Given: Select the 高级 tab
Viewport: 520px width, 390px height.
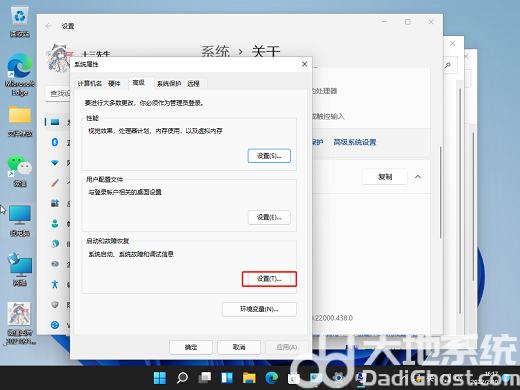Looking at the screenshot, I should point(139,83).
